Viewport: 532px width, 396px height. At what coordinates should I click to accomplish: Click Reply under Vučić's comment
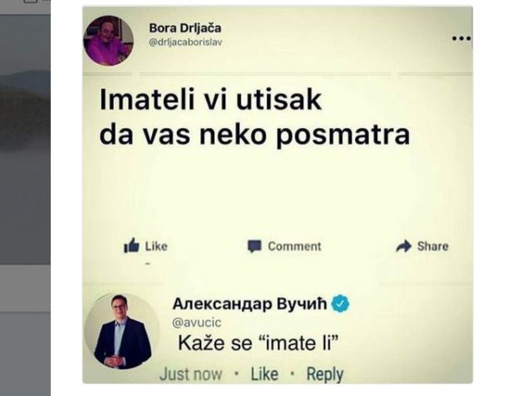[x=325, y=374]
